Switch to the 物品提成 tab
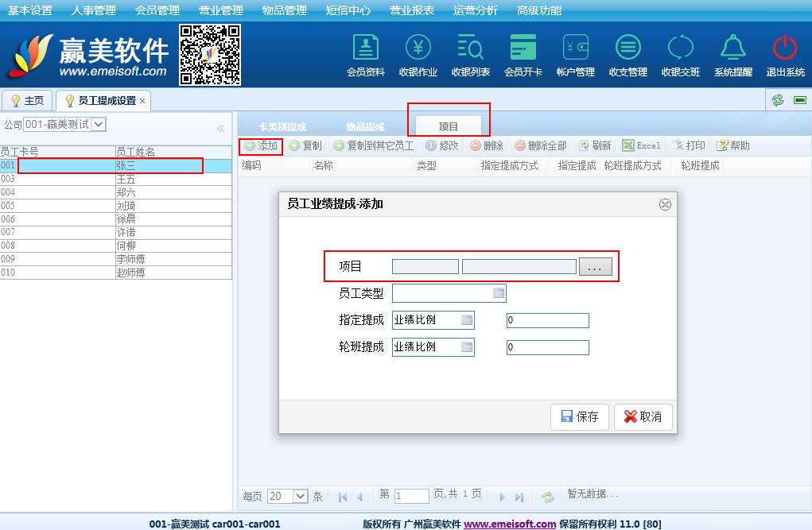The width and height of the screenshot is (812, 530). tap(365, 127)
